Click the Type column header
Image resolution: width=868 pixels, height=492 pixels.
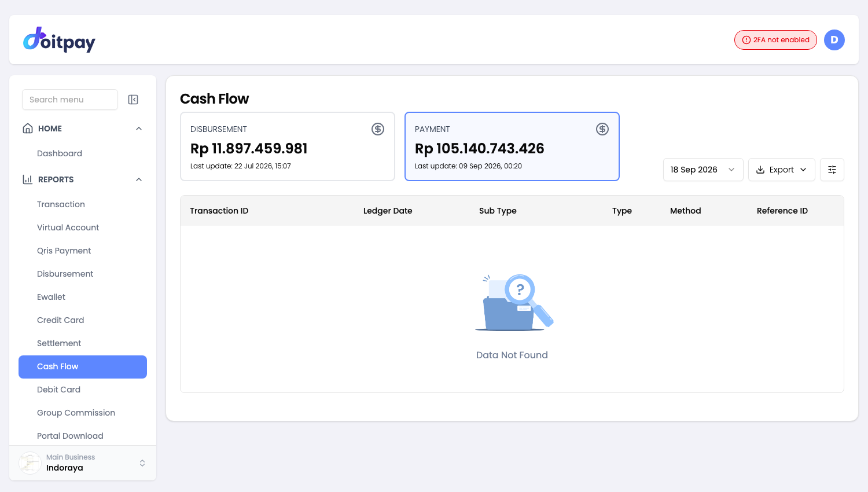coord(622,211)
